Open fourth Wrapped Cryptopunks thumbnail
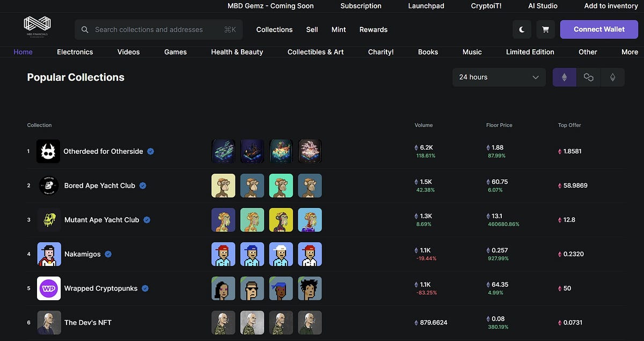The height and width of the screenshot is (341, 644). (310, 288)
